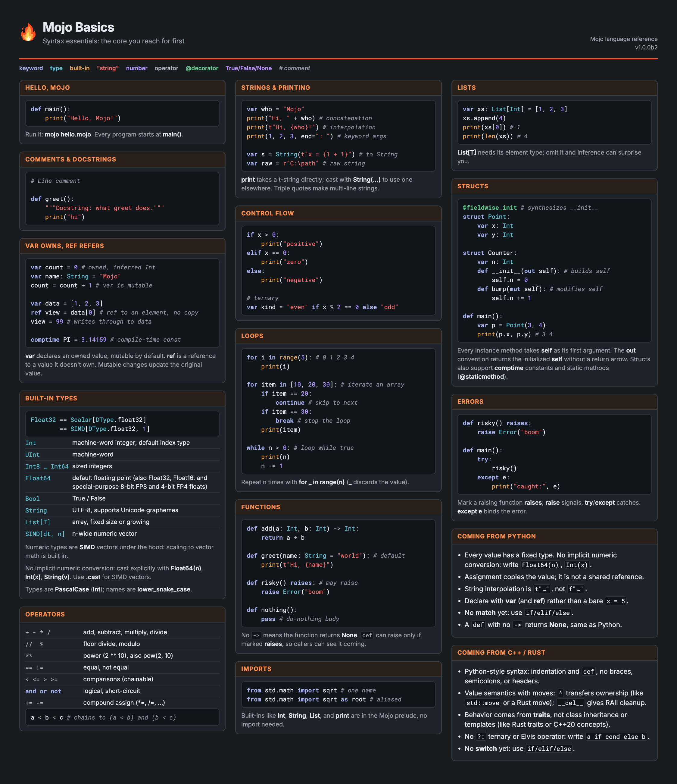Click the 'a if cond else b' snippet
Viewport: 677px width, 784px height.
[x=616, y=737]
